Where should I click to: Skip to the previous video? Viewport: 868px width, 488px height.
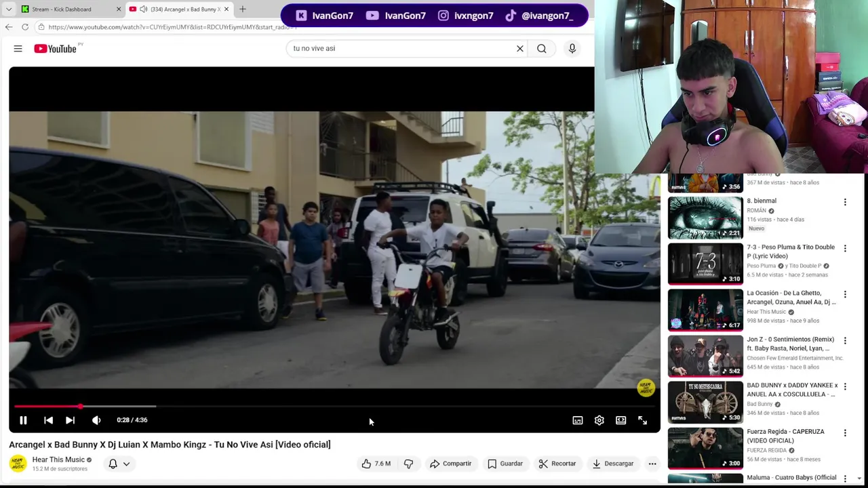(x=48, y=420)
